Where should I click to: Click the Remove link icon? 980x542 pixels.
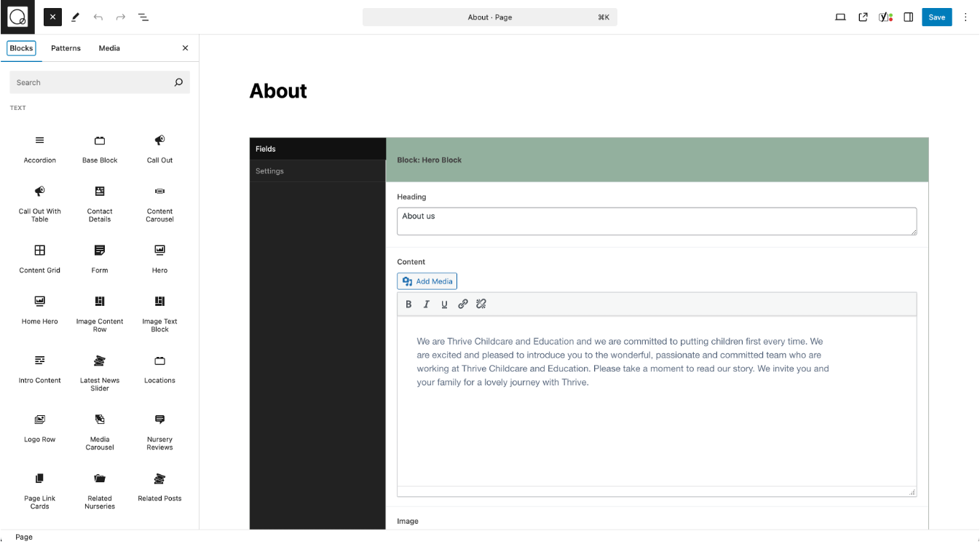point(481,305)
